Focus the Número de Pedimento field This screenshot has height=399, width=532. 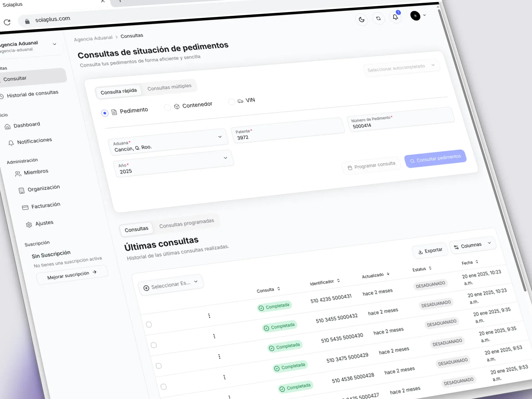401,119
